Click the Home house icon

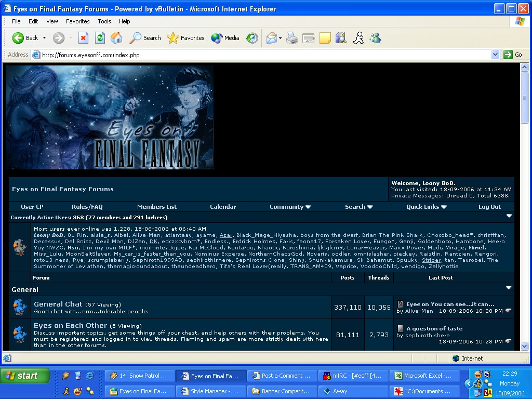pos(116,38)
